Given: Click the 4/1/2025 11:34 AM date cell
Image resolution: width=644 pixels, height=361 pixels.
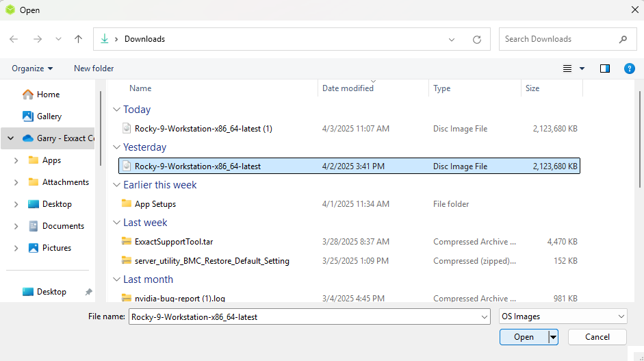Looking at the screenshot, I should pos(356,204).
